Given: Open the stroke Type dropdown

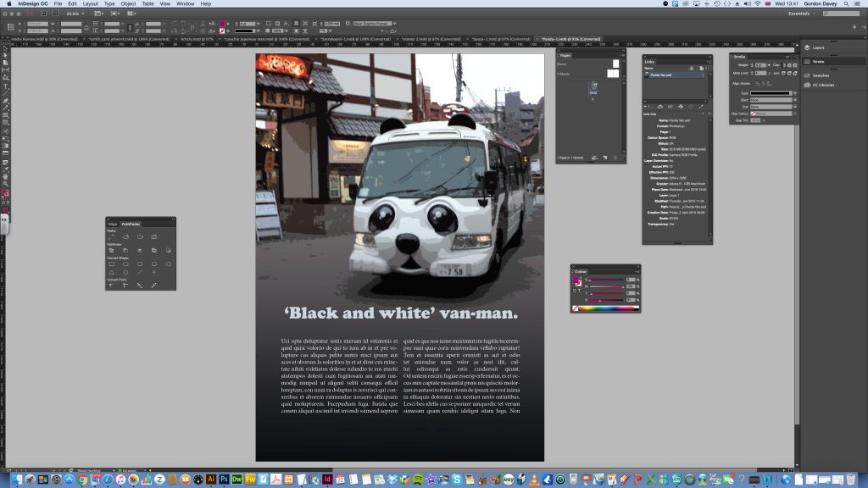Looking at the screenshot, I should (x=794, y=92).
